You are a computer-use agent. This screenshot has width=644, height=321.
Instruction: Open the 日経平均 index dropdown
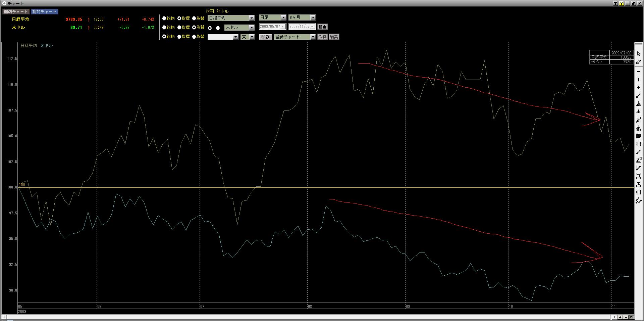(252, 18)
